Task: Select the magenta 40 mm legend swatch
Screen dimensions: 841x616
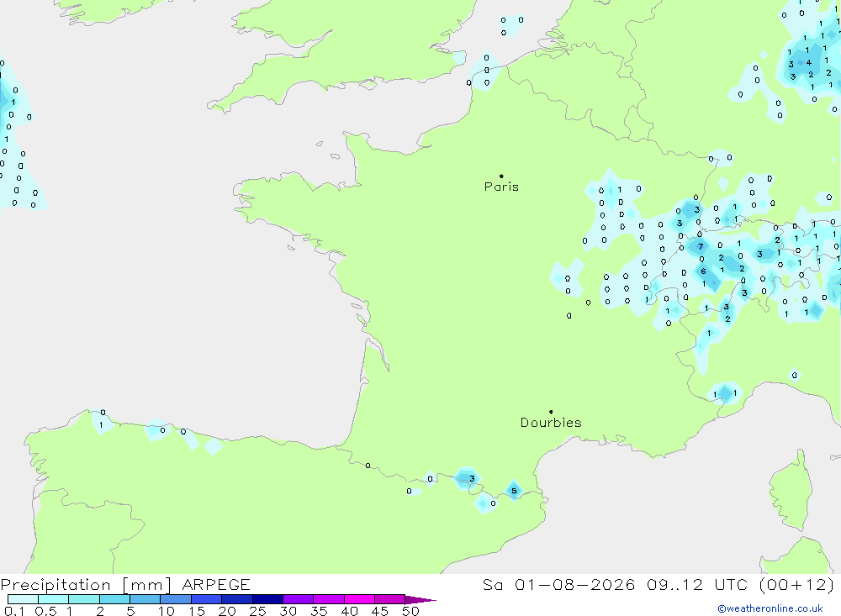Action: [x=359, y=599]
